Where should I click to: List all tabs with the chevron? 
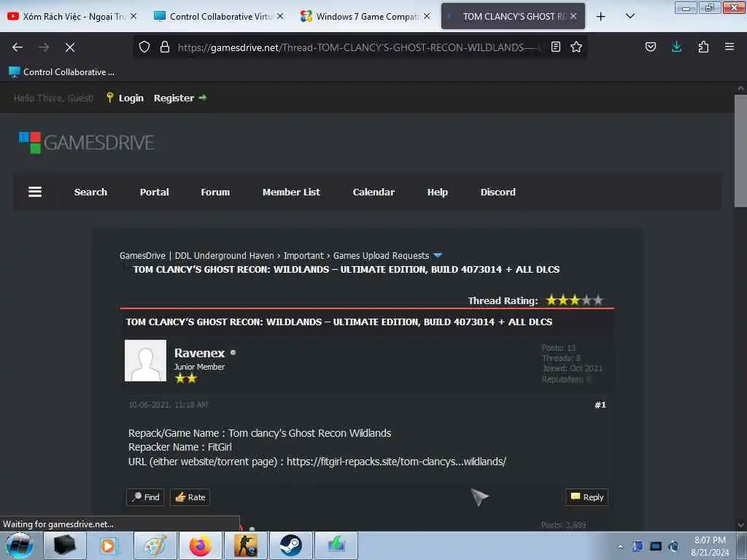630,16
